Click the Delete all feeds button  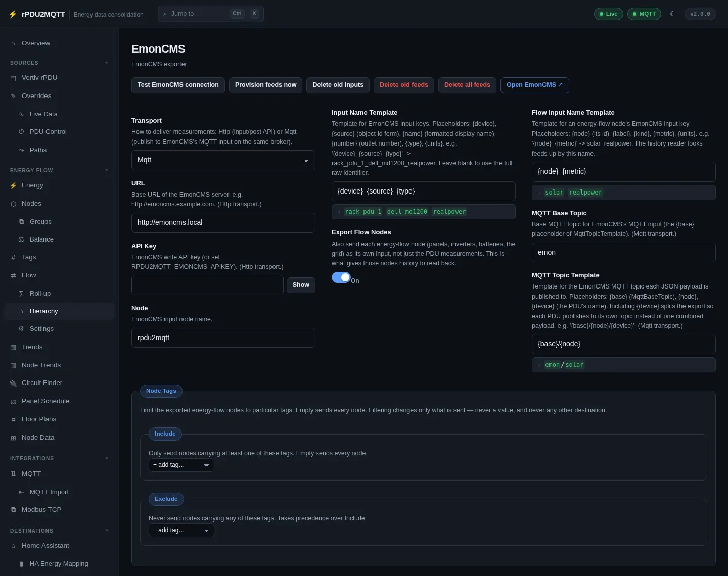click(x=467, y=85)
